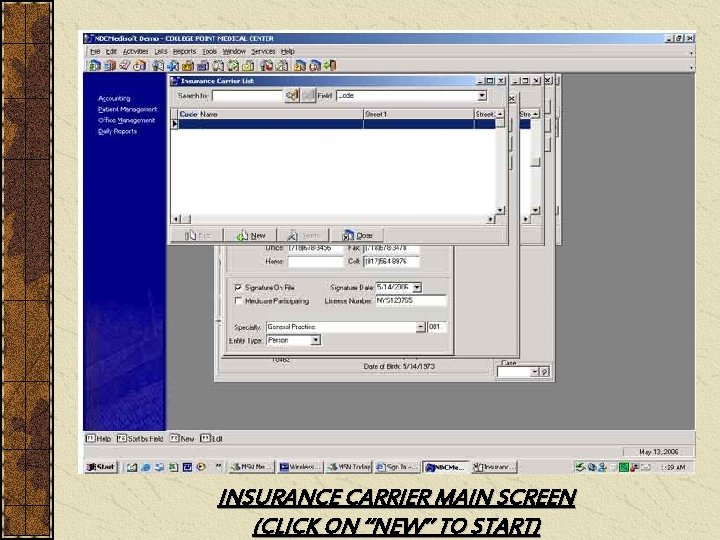The image size is (720, 540).
Task: Click the Case lookup button beside Case dropdown
Action: pyautogui.click(x=545, y=372)
